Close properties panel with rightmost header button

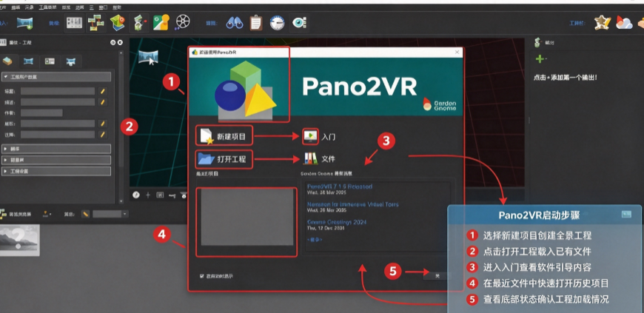click(x=120, y=42)
